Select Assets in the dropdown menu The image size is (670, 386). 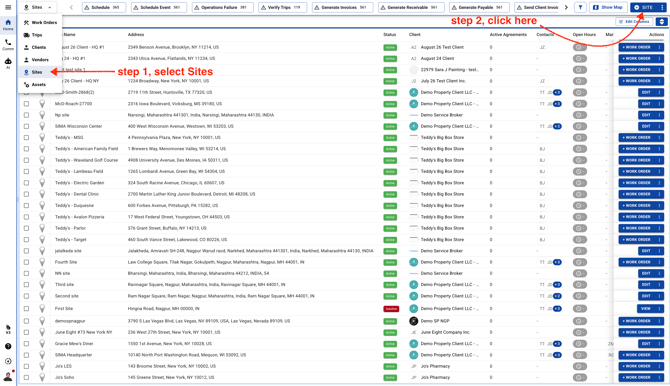tap(40, 85)
